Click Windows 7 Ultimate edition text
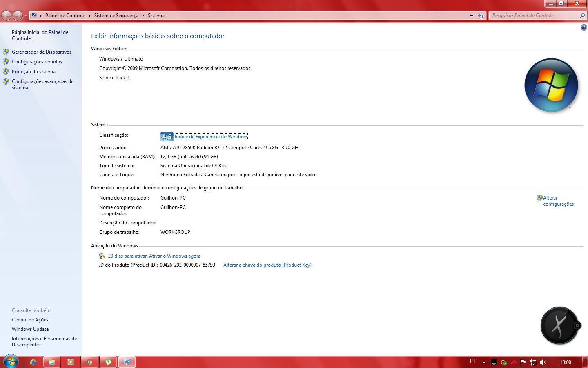The image size is (588, 368). tap(121, 59)
